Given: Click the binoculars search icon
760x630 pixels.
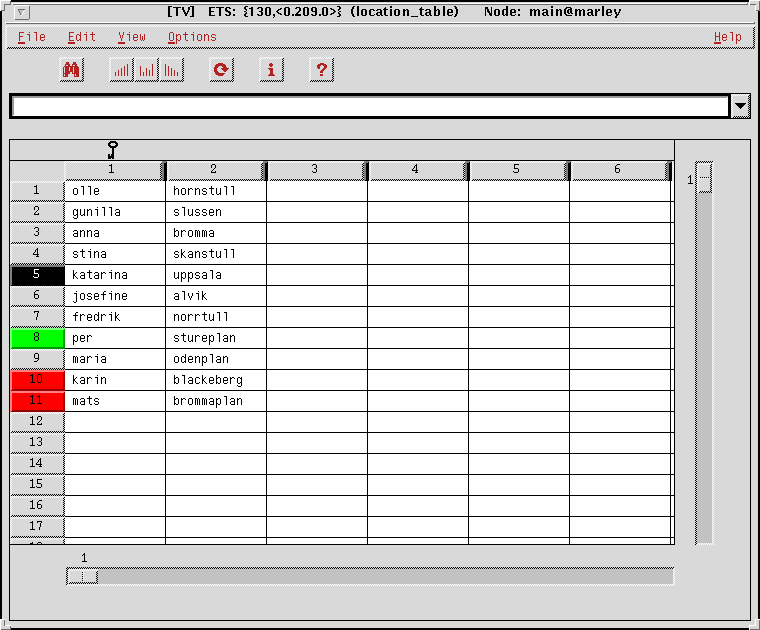Looking at the screenshot, I should point(72,70).
